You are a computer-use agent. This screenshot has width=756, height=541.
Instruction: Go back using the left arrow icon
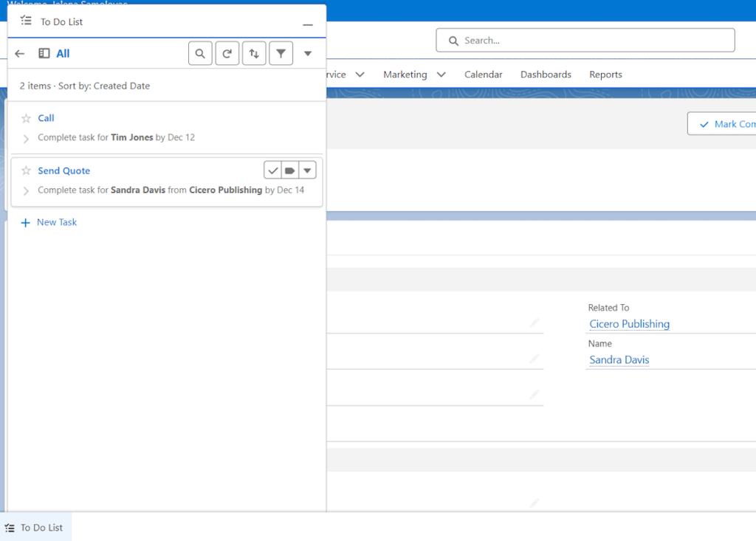[x=19, y=52]
